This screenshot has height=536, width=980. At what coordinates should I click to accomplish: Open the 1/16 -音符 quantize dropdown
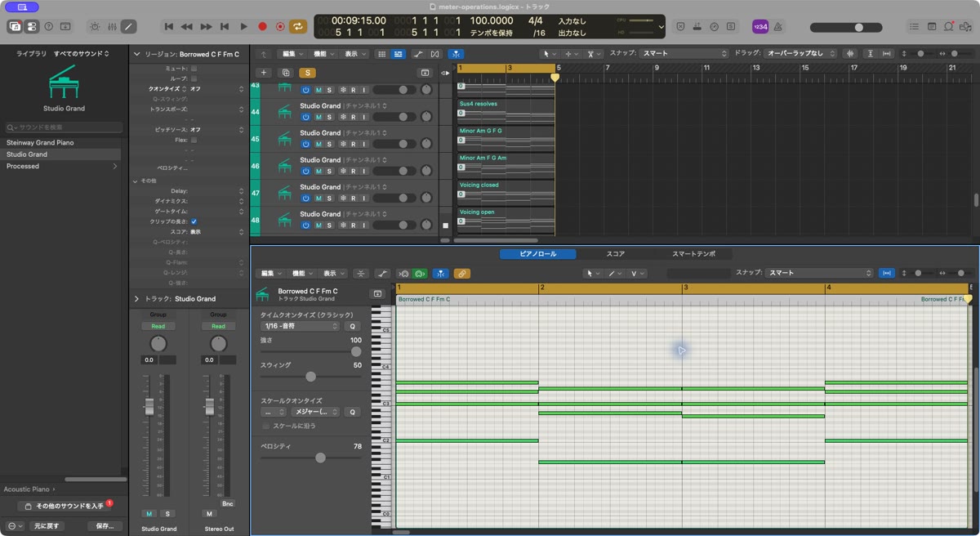(300, 326)
